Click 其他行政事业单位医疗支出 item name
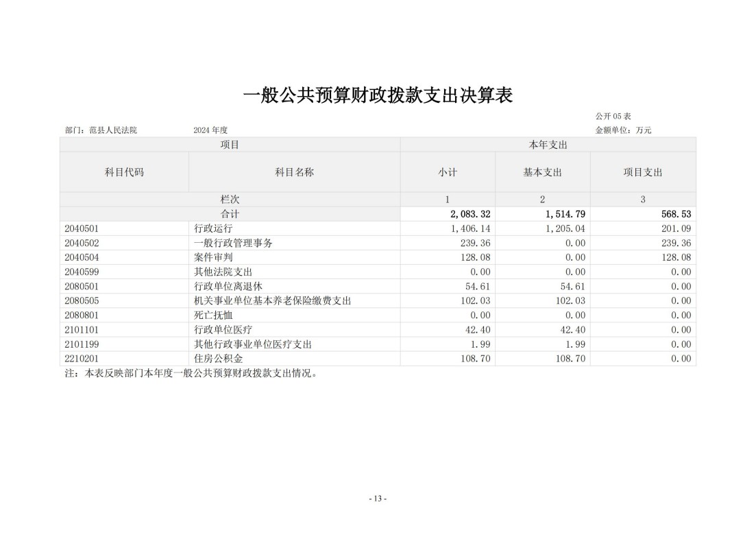This screenshot has width=756, height=535. click(253, 344)
